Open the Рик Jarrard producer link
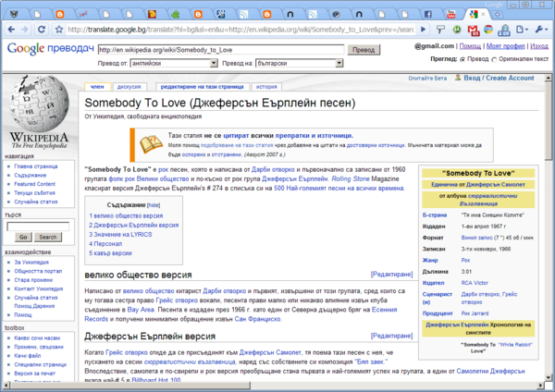Image resolution: width=555 pixels, height=392 pixels. (475, 313)
